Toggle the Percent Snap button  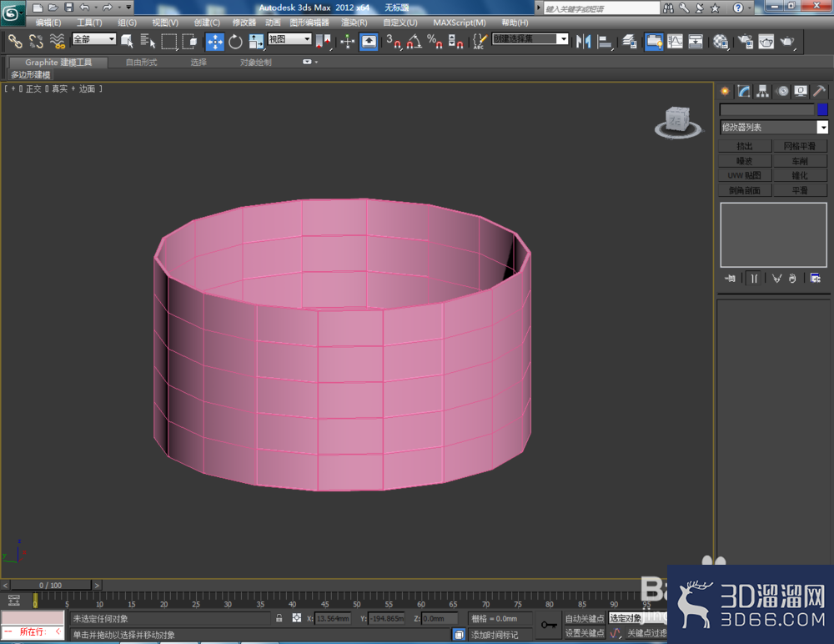(435, 42)
